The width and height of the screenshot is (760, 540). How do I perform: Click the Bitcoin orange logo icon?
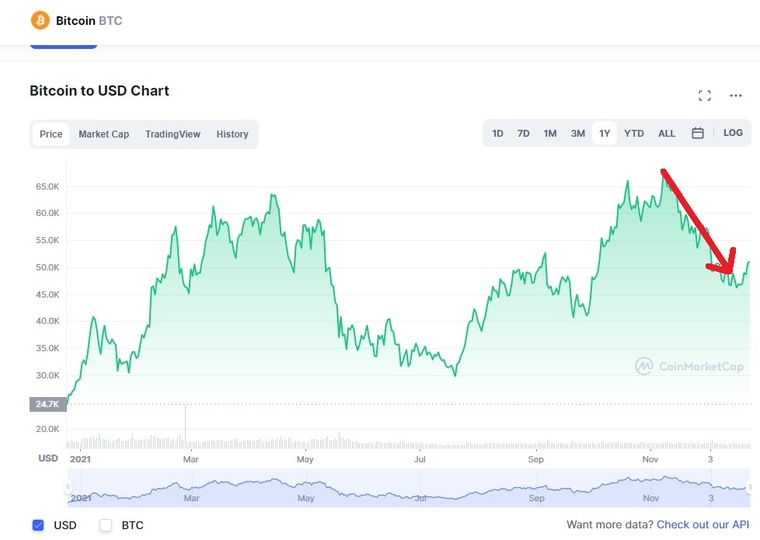pyautogui.click(x=40, y=20)
